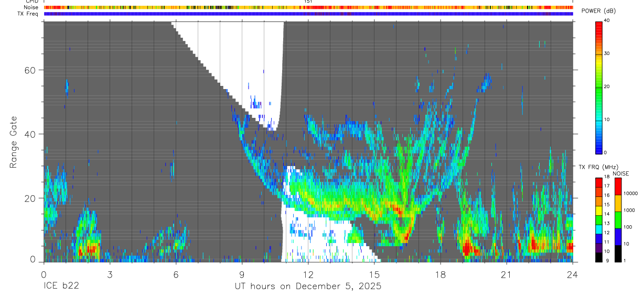Click the 24 tick on the UT hours axis

click(573, 274)
